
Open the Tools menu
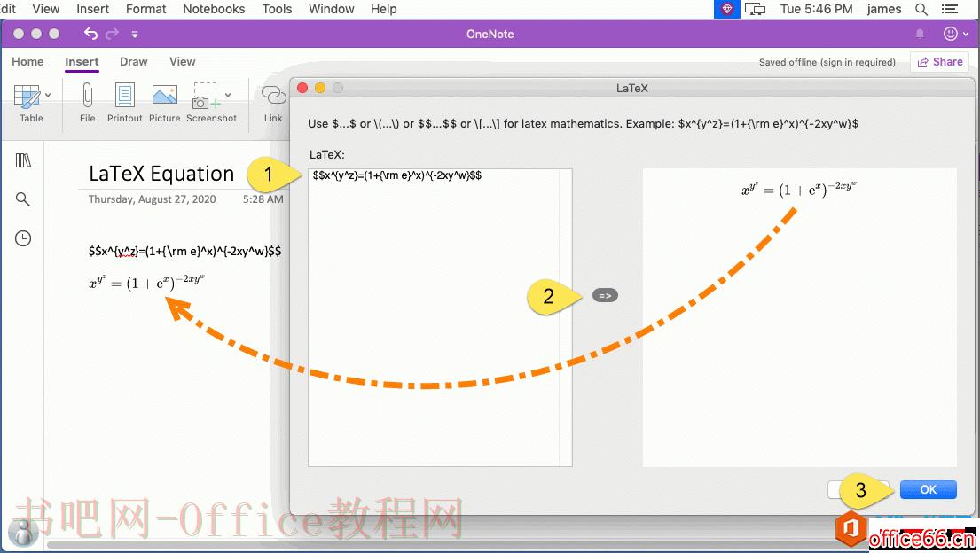point(277,9)
